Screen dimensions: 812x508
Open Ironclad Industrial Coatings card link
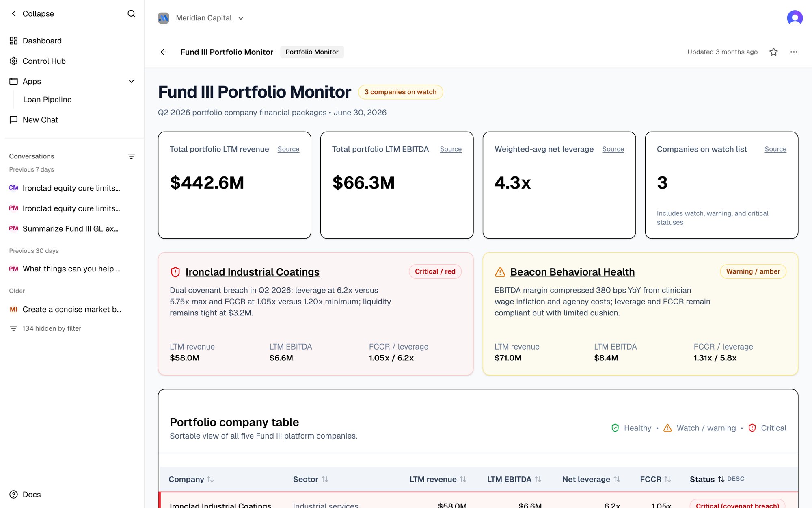pos(253,272)
